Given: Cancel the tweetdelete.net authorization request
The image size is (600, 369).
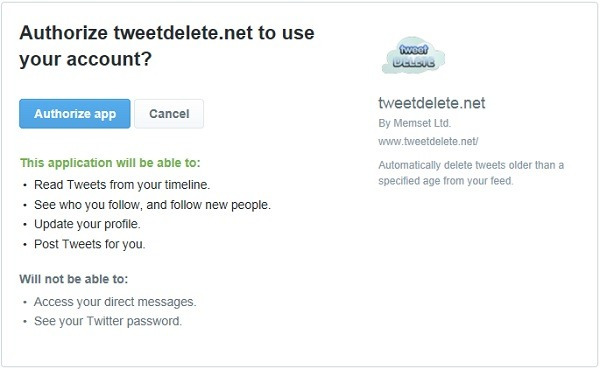Looking at the screenshot, I should pos(169,114).
